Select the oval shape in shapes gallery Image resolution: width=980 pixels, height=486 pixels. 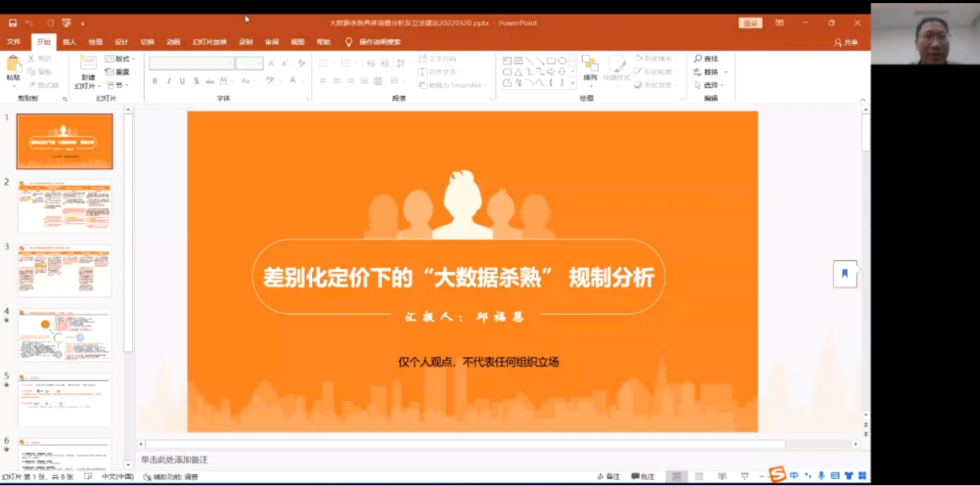click(562, 61)
